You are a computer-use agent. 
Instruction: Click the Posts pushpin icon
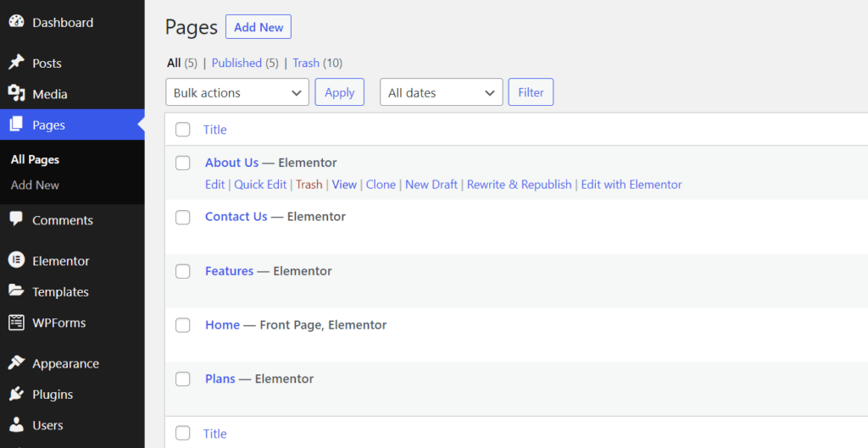click(x=17, y=63)
